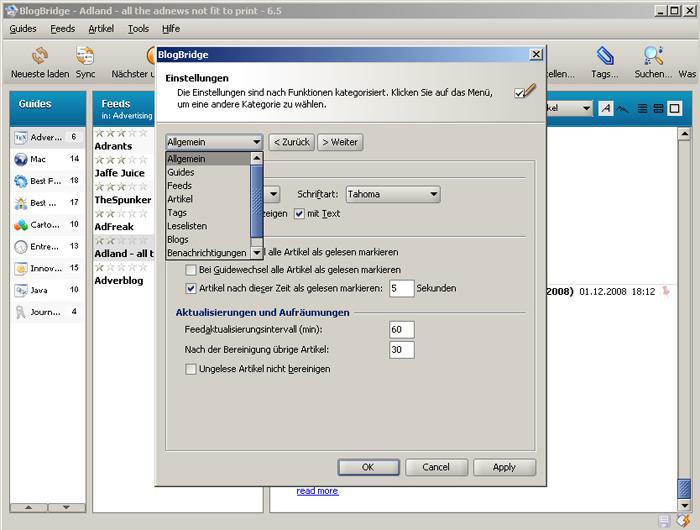This screenshot has height=530, width=700.
Task: Click the Weiter button
Action: click(x=340, y=142)
